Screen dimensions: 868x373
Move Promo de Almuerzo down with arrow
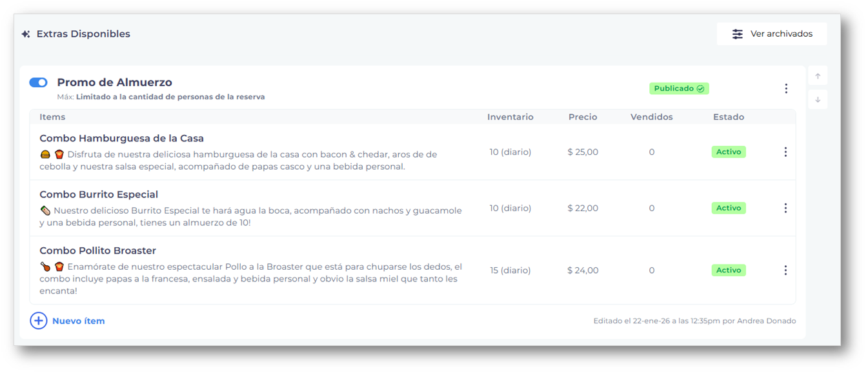[x=818, y=99]
